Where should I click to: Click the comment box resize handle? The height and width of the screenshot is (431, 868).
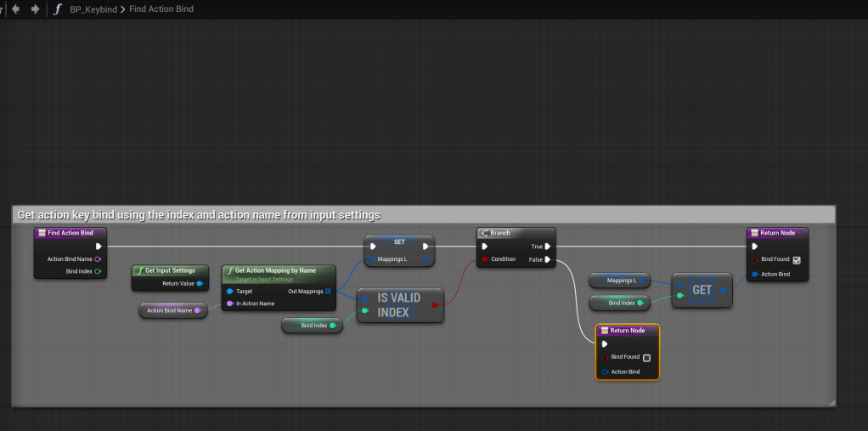(x=831, y=402)
